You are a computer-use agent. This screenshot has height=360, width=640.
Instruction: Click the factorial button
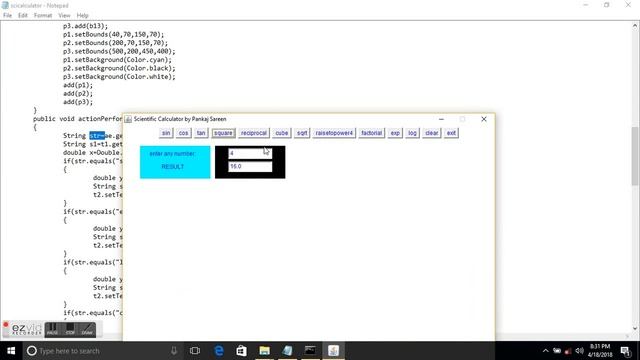371,133
